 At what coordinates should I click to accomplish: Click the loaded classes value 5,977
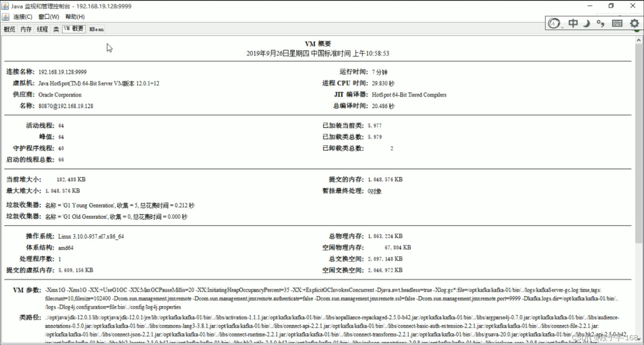coord(375,125)
